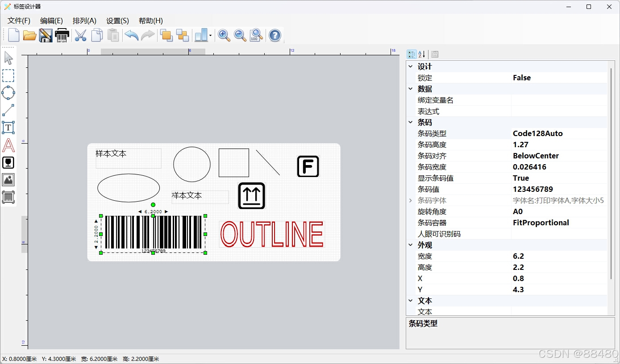Paste from clipboard
The height and width of the screenshot is (364, 620).
pyautogui.click(x=113, y=35)
